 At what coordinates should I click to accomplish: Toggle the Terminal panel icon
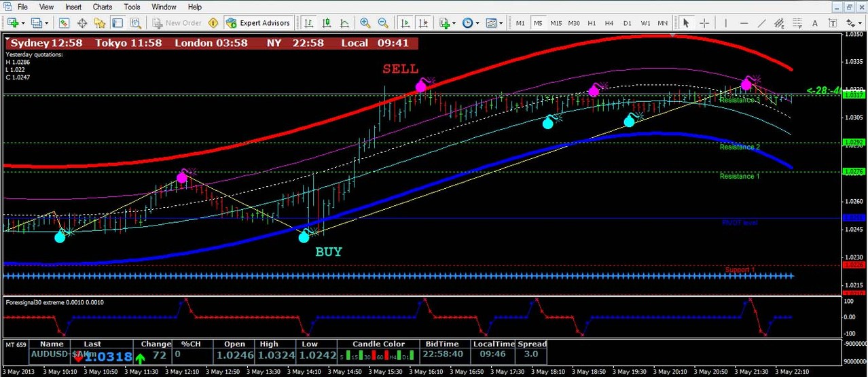pos(117,22)
